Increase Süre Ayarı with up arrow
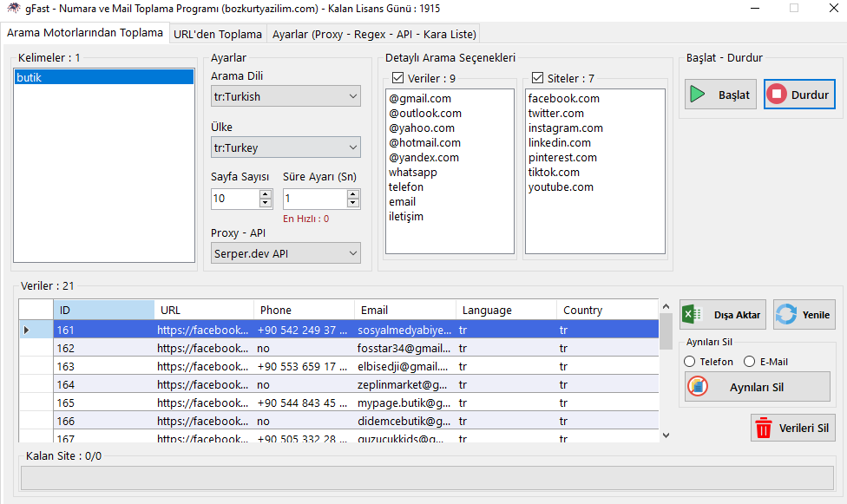 pyautogui.click(x=352, y=194)
